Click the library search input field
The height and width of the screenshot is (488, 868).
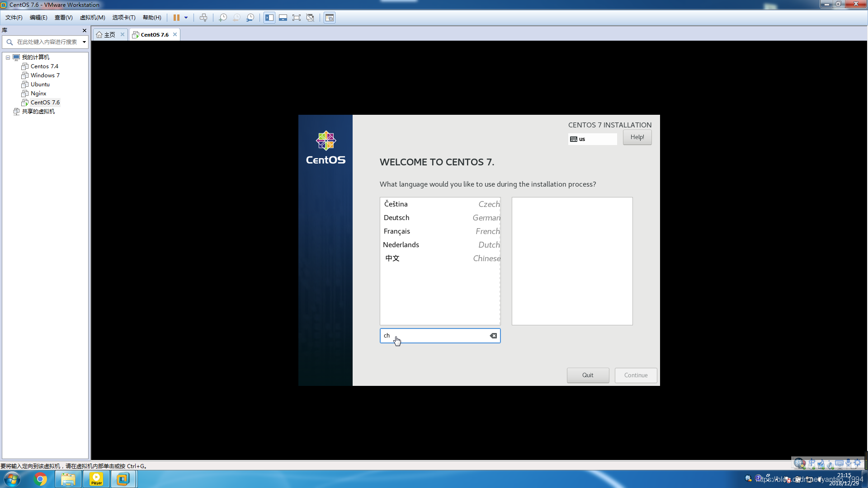click(46, 42)
